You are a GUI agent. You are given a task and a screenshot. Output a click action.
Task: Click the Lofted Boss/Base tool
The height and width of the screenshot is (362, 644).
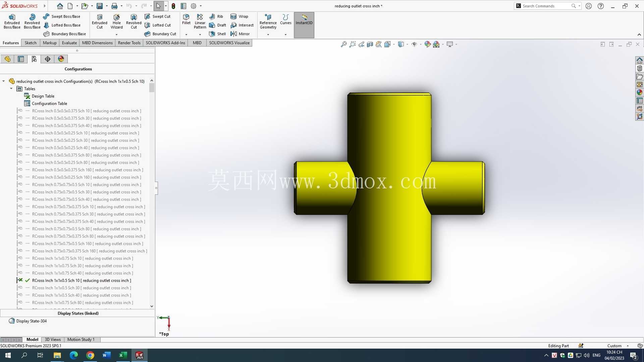pyautogui.click(x=62, y=25)
